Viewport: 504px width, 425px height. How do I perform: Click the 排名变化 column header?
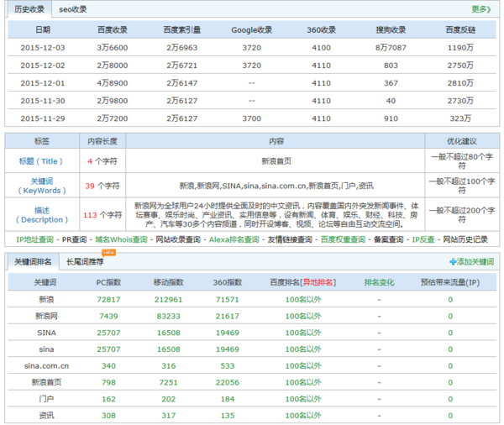pyautogui.click(x=379, y=282)
